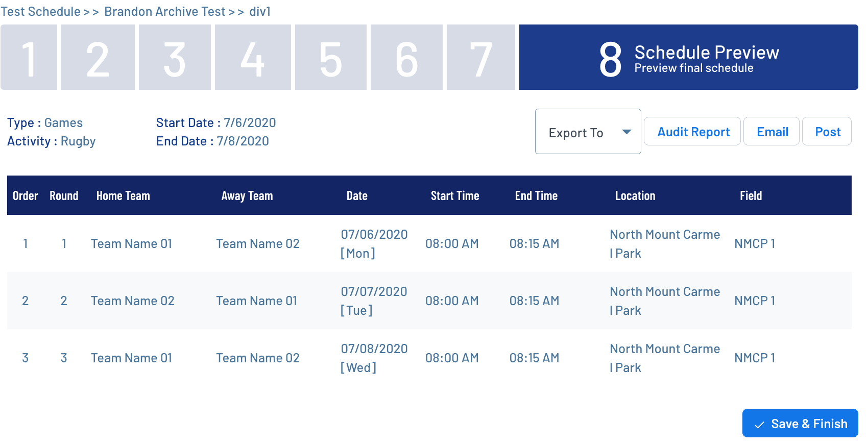Expand the Export To dropdown
Viewport: 868px width, 446px height.
pyautogui.click(x=587, y=132)
